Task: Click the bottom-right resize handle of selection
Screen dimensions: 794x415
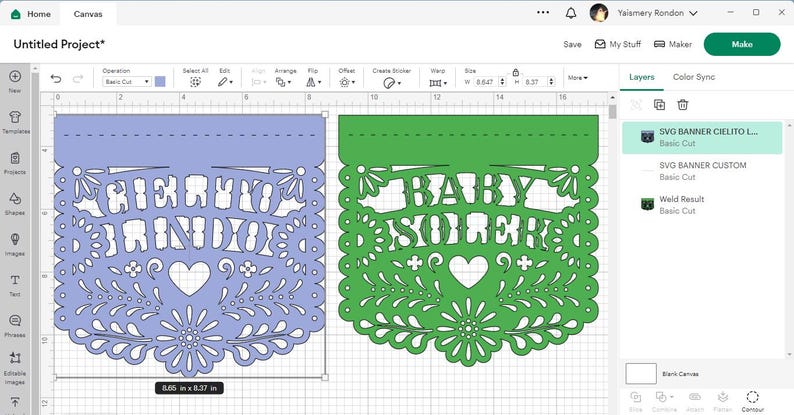Action: tap(325, 377)
